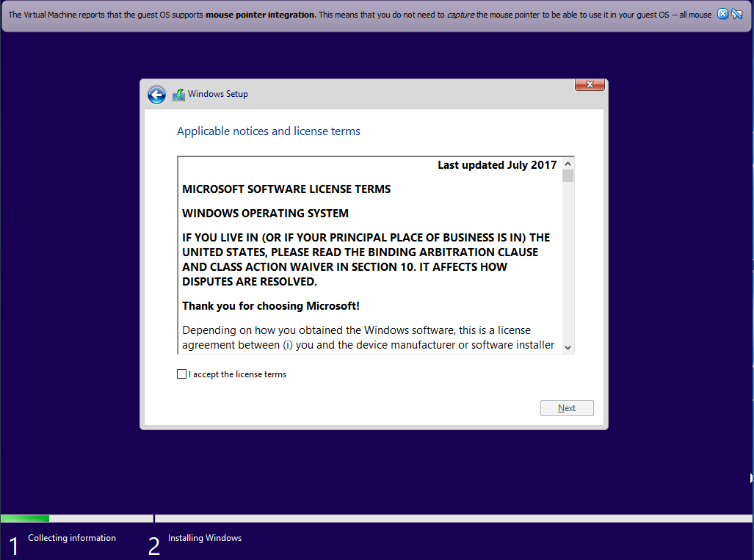Check the I accept the license terms box
This screenshot has width=754, height=560.
pyautogui.click(x=182, y=374)
